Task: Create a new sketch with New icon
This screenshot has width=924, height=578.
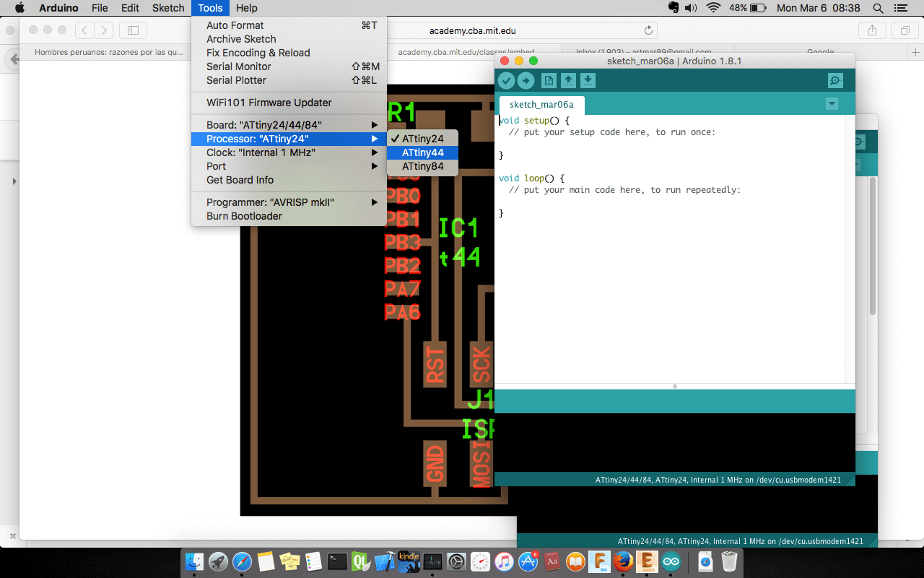Action: [549, 80]
